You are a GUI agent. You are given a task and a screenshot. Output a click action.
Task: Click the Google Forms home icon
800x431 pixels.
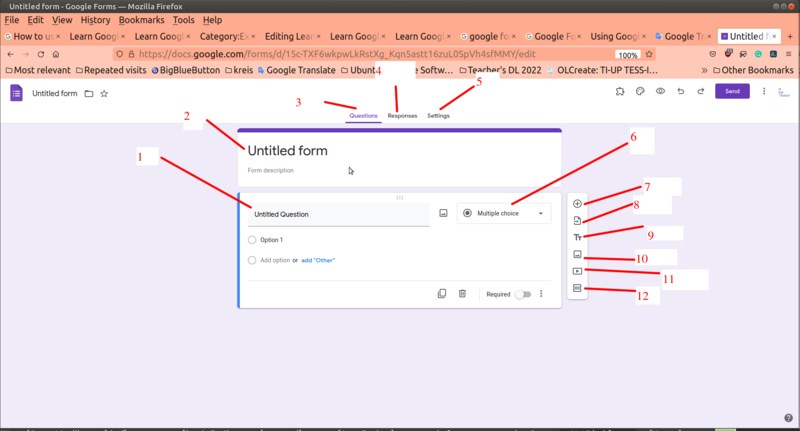point(16,93)
